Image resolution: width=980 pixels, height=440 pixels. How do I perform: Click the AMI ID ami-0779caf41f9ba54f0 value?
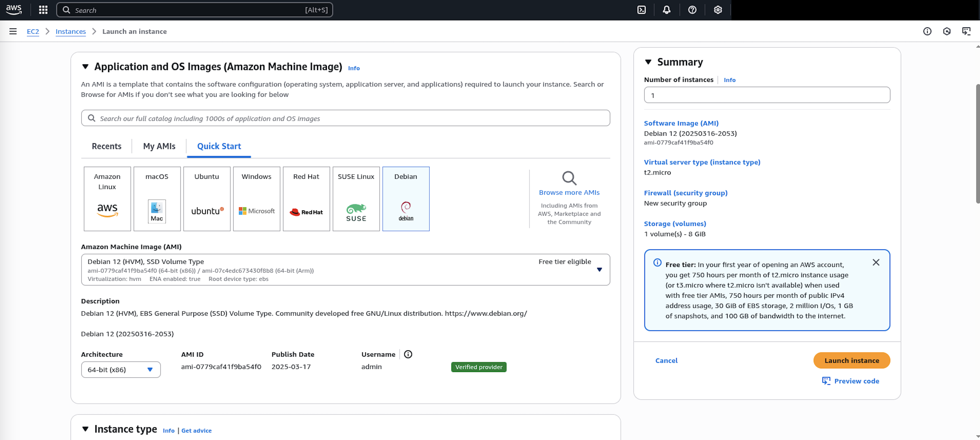[221, 367]
